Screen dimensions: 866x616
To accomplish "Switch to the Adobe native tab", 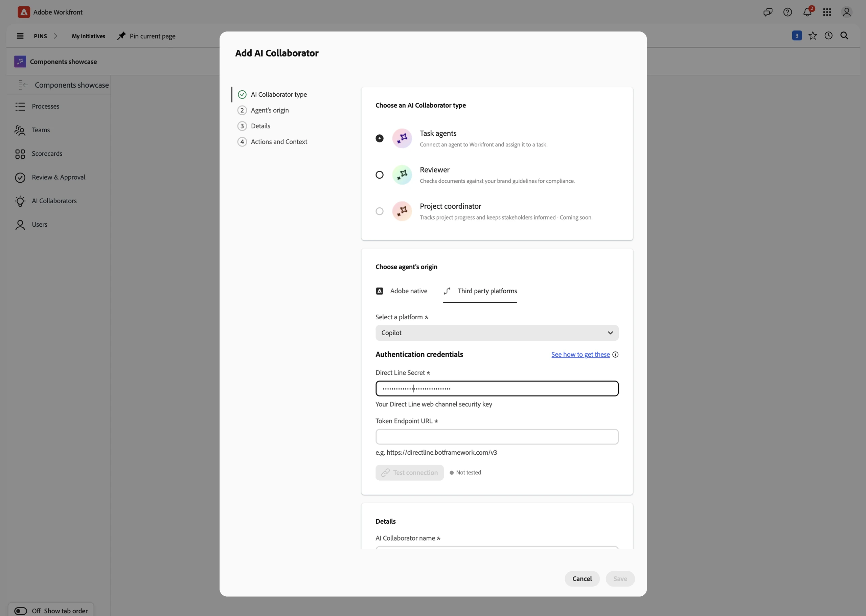I will (x=401, y=291).
